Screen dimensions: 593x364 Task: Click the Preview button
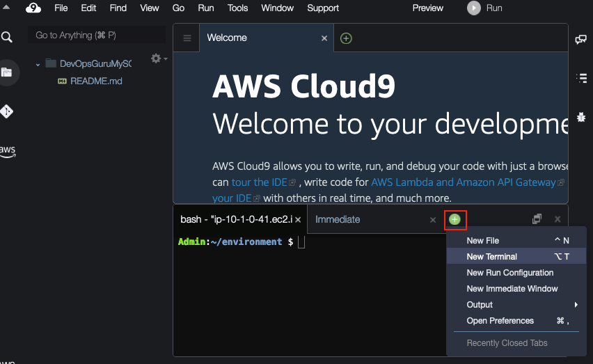click(428, 8)
